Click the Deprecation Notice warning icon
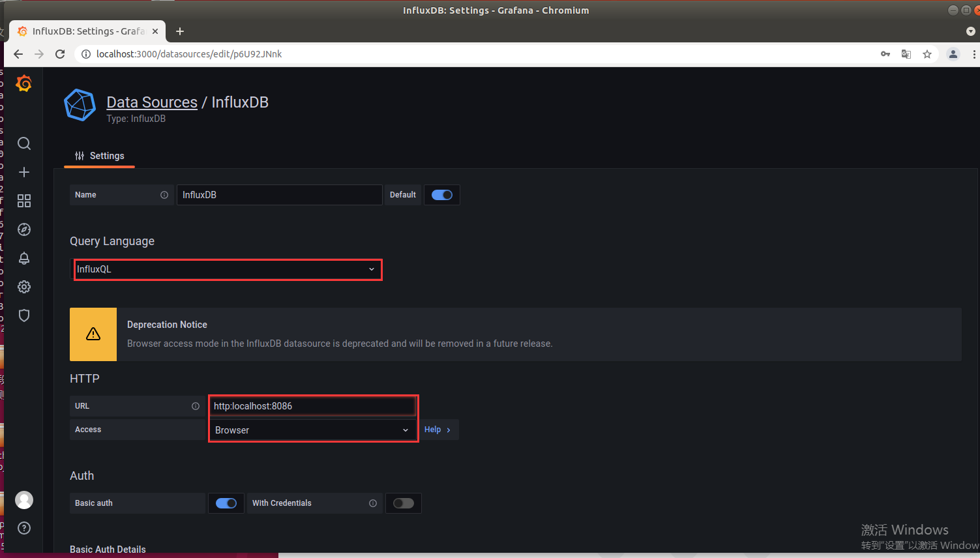Screen dimensions: 980x558 [x=93, y=334]
